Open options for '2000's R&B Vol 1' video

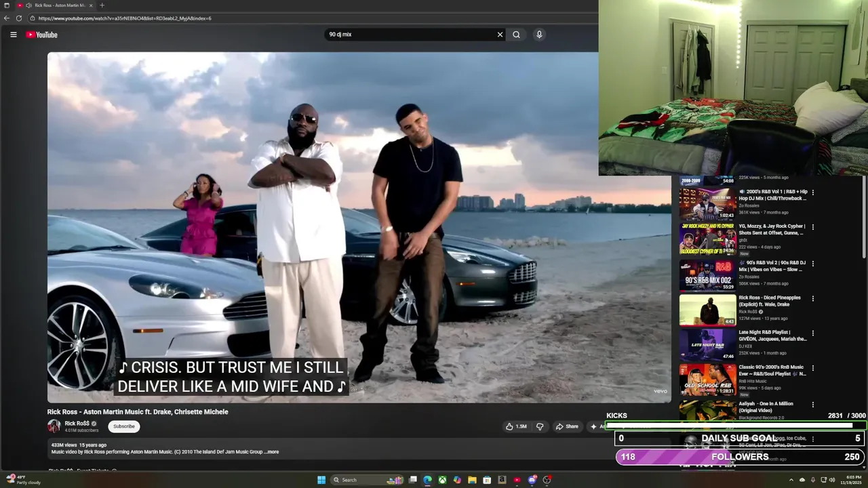coord(812,192)
